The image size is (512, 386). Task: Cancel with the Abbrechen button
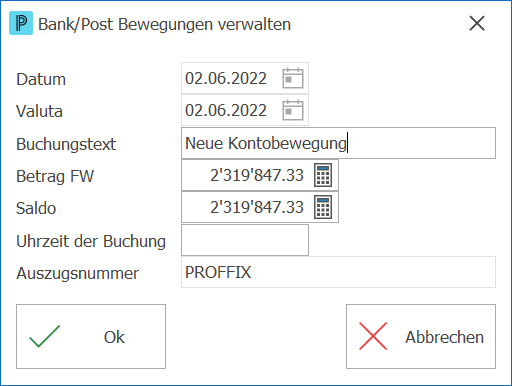click(x=421, y=336)
